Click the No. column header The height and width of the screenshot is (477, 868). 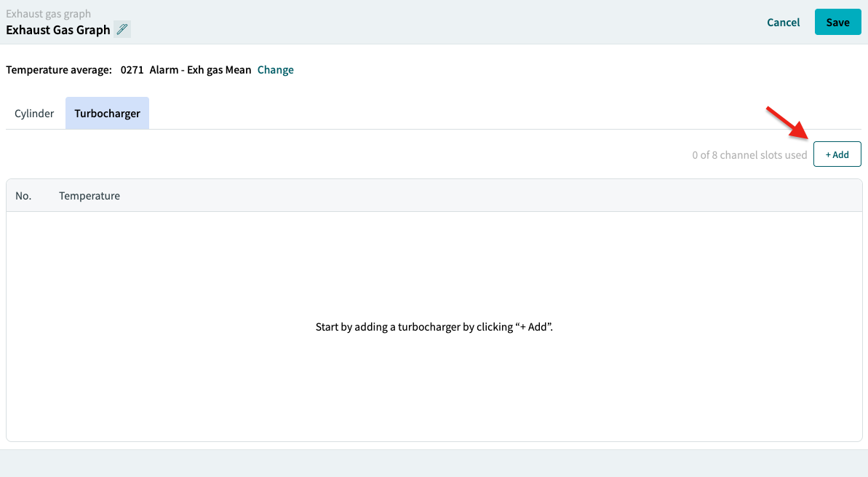23,196
